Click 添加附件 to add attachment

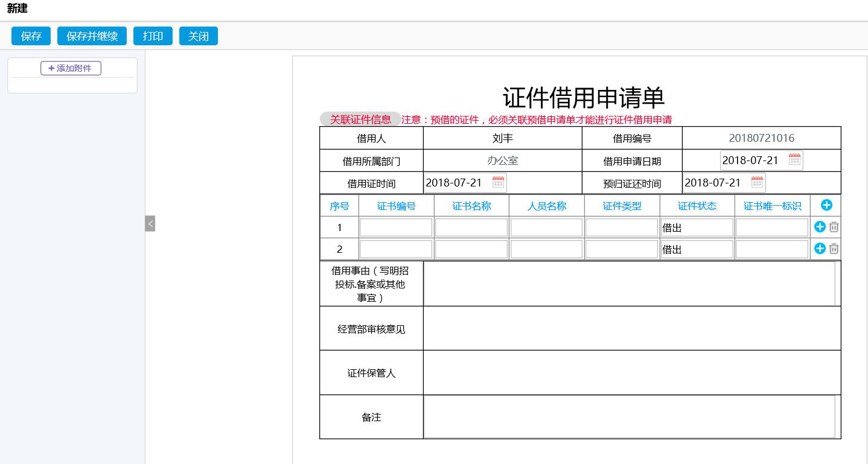(x=71, y=68)
